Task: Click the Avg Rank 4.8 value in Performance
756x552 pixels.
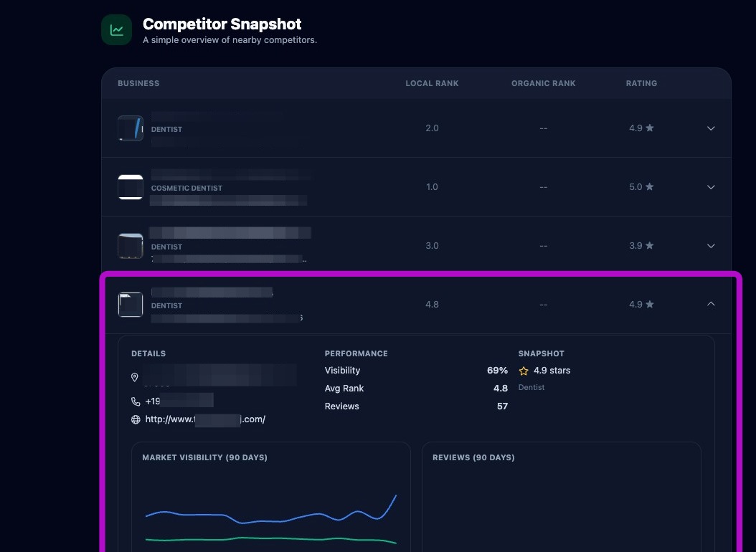Action: pyautogui.click(x=501, y=389)
